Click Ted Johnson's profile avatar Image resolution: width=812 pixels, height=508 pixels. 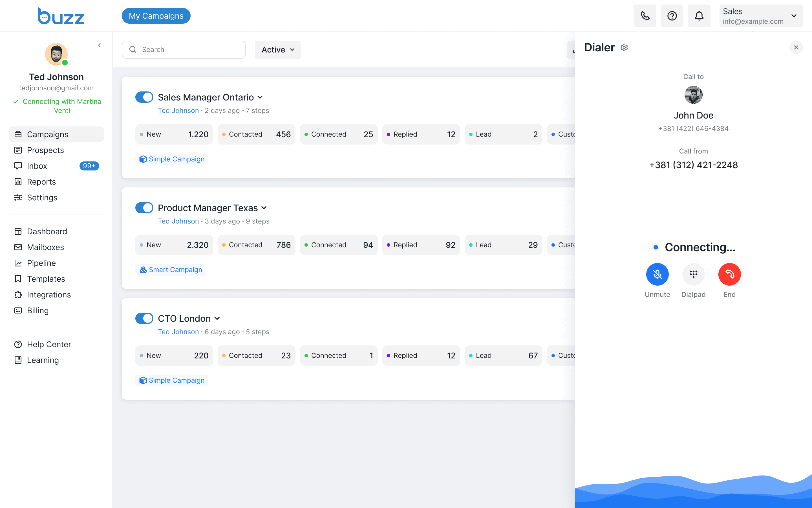coord(56,54)
